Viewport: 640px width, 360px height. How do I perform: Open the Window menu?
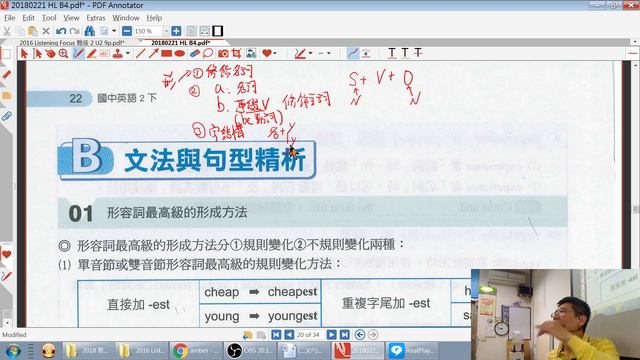pyautogui.click(x=126, y=18)
